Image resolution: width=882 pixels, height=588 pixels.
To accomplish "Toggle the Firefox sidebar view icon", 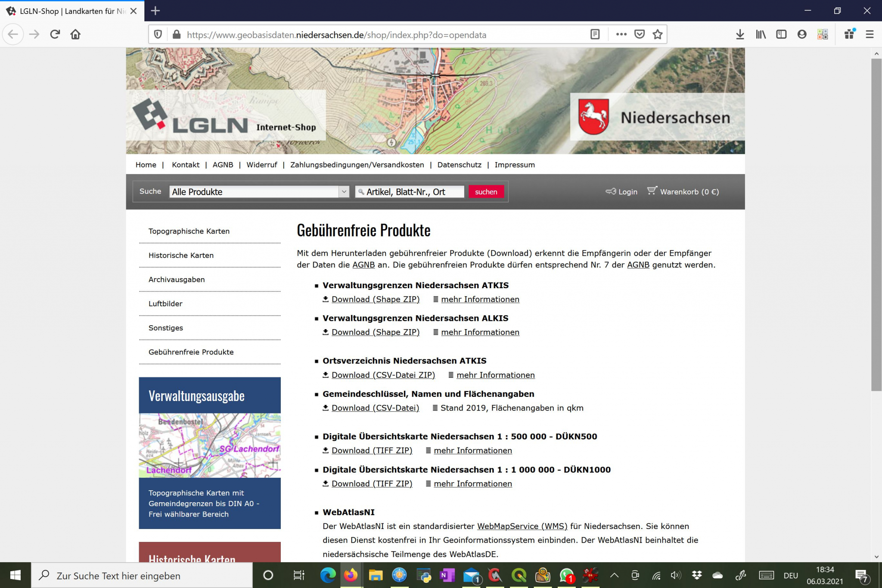I will pyautogui.click(x=781, y=34).
